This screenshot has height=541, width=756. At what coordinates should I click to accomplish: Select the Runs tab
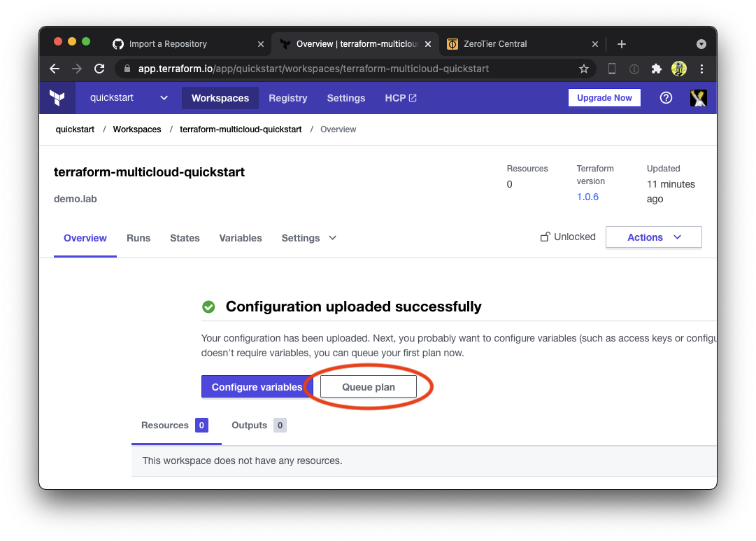(138, 238)
